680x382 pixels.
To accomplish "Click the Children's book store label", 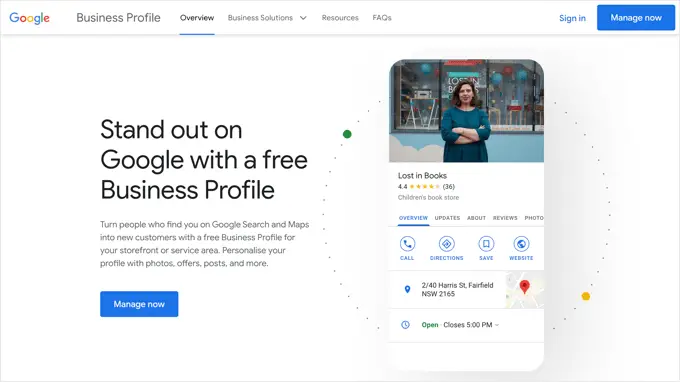I will [428, 197].
